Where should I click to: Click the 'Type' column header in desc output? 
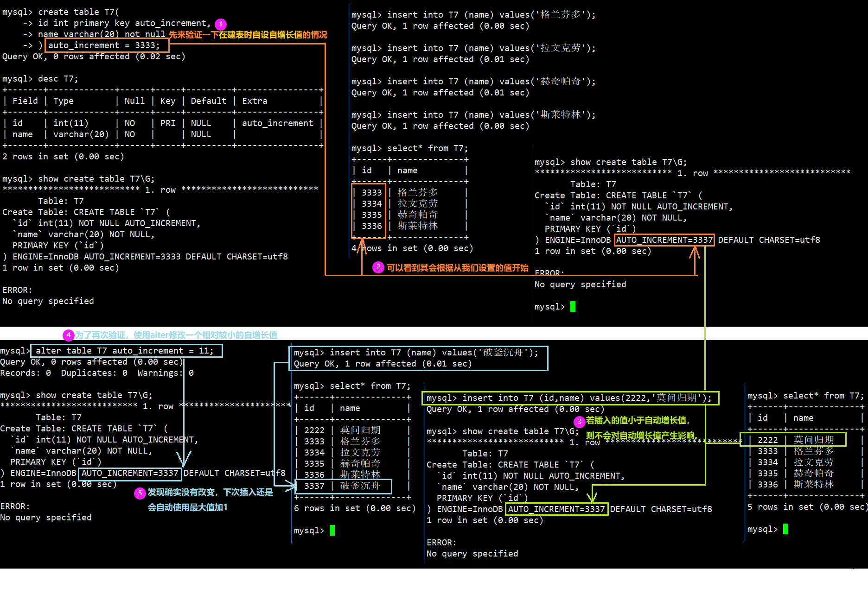[x=63, y=101]
